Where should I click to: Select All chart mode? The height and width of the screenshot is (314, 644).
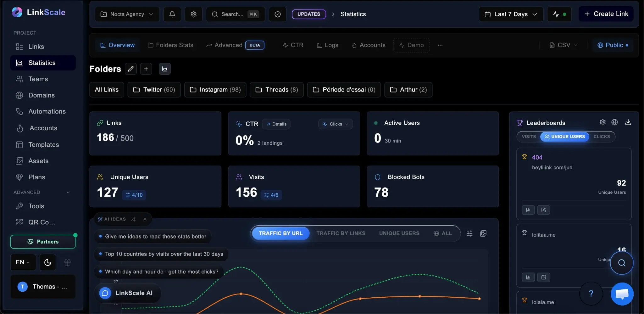(443, 233)
